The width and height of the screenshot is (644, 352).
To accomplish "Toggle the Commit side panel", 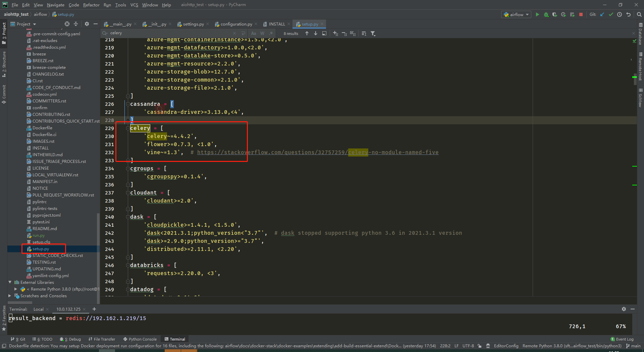I will tap(4, 94).
